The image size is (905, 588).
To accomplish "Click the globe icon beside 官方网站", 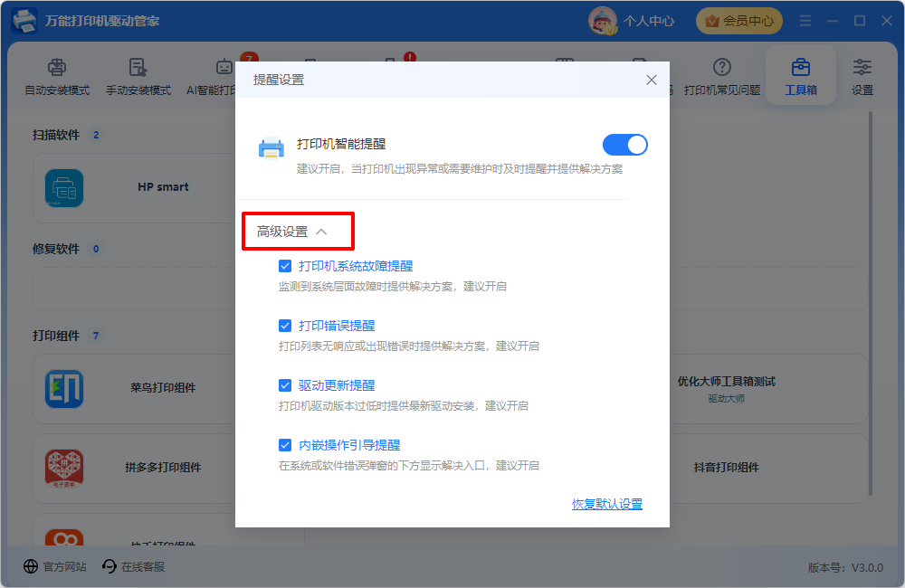I will [31, 566].
